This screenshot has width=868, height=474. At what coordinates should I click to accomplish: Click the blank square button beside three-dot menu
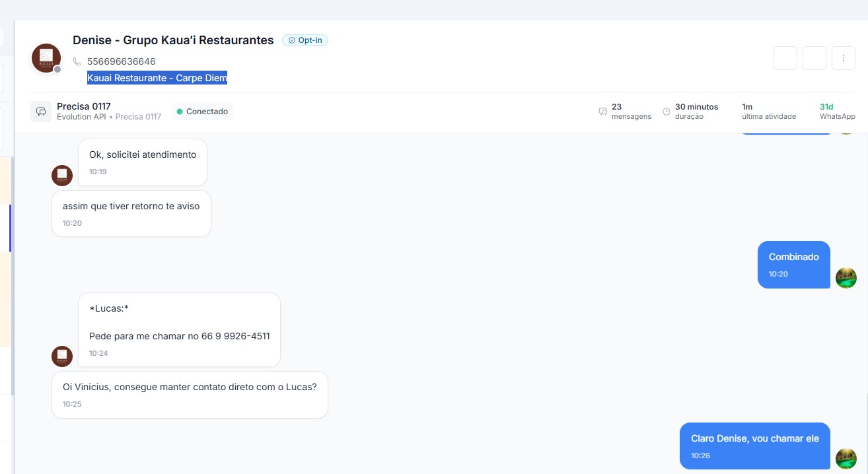814,58
